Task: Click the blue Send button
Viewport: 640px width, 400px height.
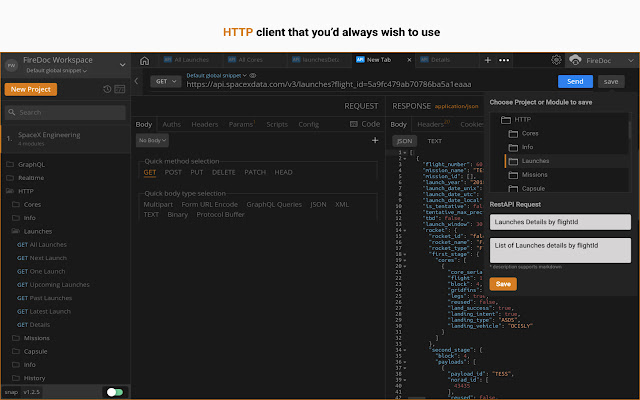Action: (x=574, y=81)
